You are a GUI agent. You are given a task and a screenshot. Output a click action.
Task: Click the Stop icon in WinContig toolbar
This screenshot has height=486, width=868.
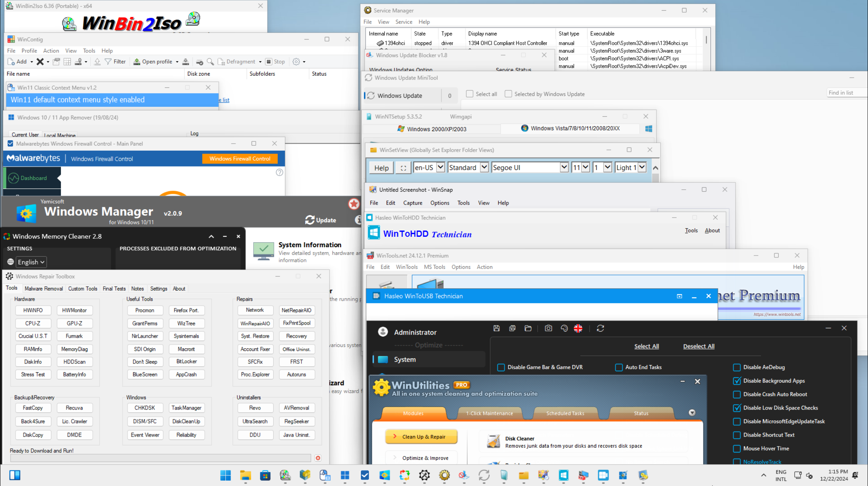click(269, 62)
